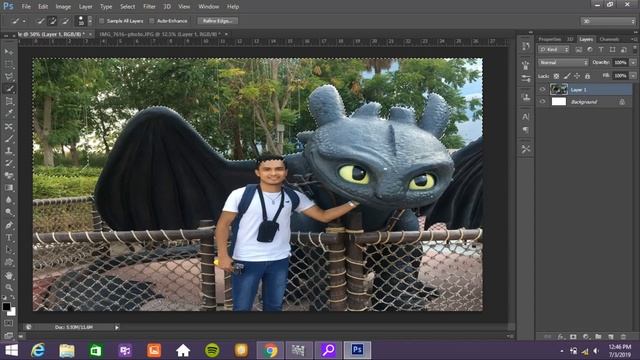Select the Pen tool

pos(9,225)
